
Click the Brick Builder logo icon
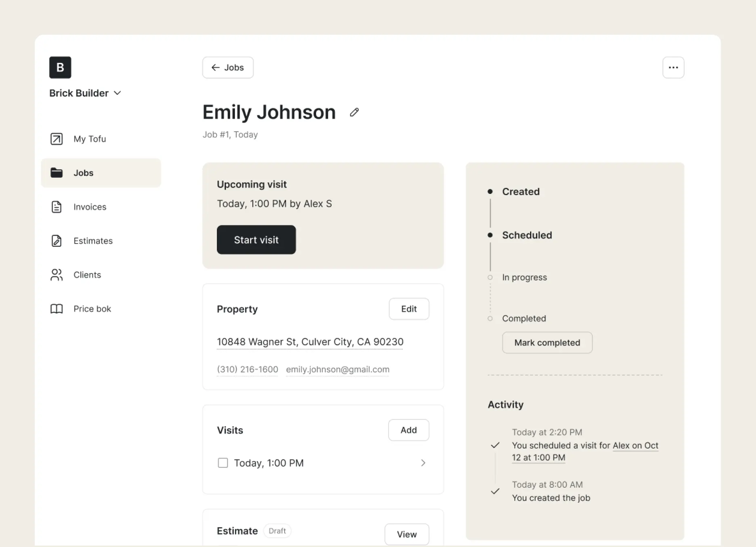point(60,67)
